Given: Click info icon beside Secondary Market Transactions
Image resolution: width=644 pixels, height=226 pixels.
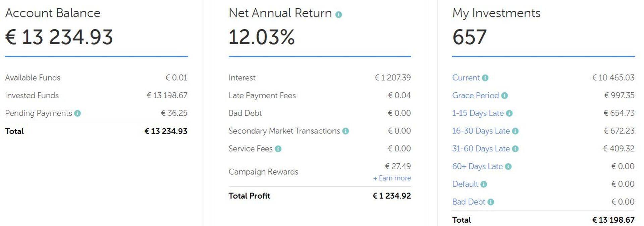Looking at the screenshot, I should tap(345, 131).
